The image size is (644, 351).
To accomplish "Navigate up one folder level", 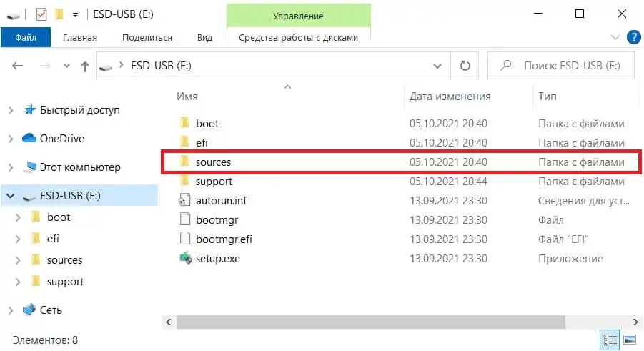I will (x=85, y=66).
